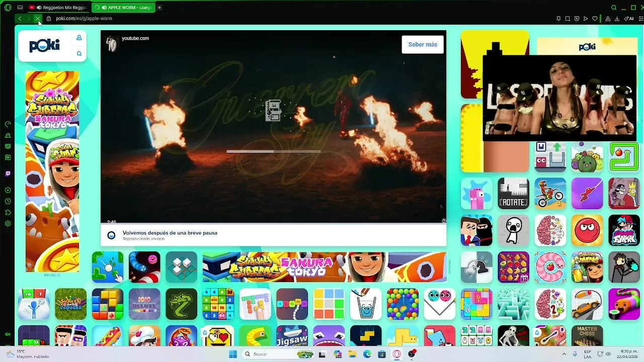The height and width of the screenshot is (362, 644).
Task: Open Microsoft Edge from the taskbar
Action: point(367,354)
